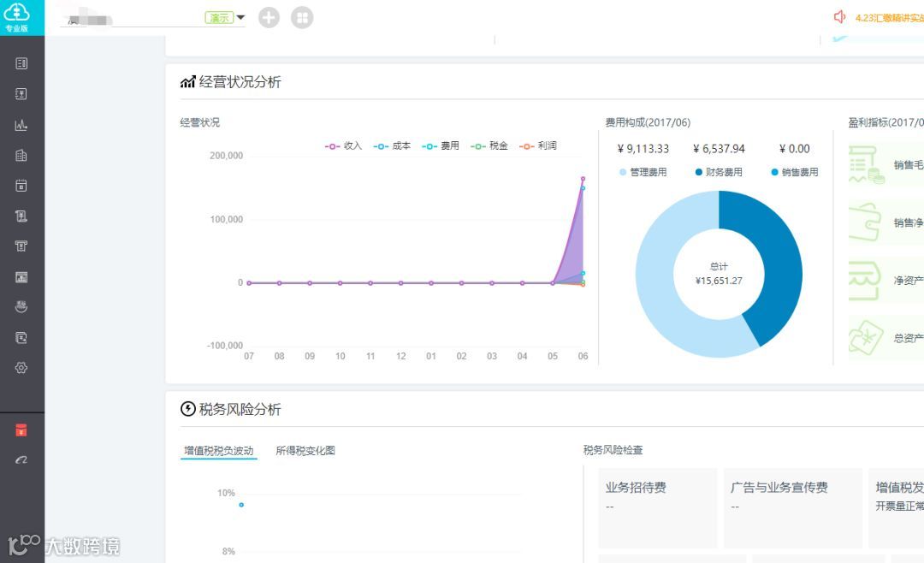Click the 10% point on tax burden chart
This screenshot has width=924, height=563.
[241, 505]
